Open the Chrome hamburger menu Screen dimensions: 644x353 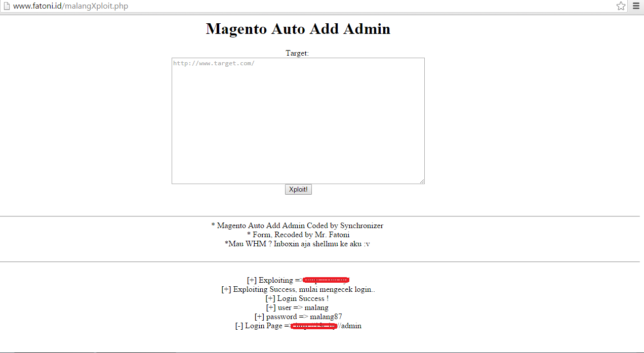[x=635, y=6]
